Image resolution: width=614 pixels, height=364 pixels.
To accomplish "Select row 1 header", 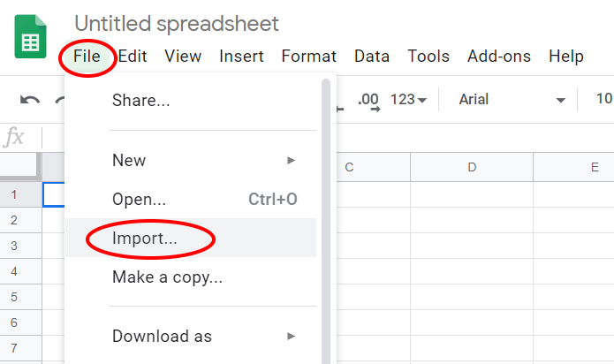I will coord(20,194).
